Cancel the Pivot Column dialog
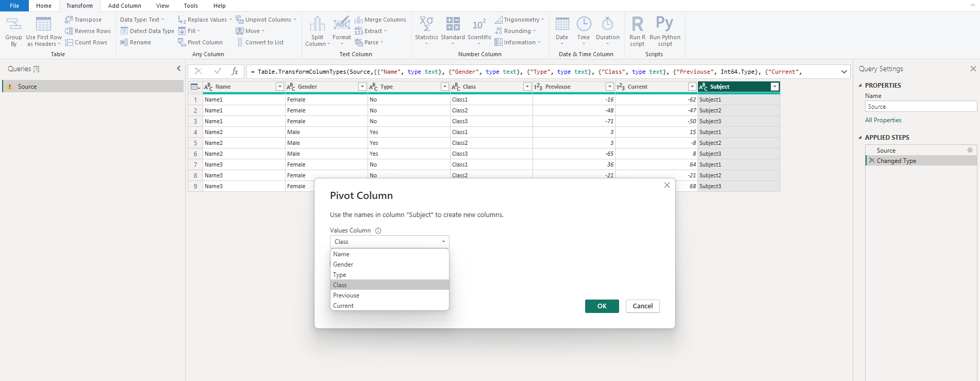The image size is (980, 381). (x=643, y=306)
